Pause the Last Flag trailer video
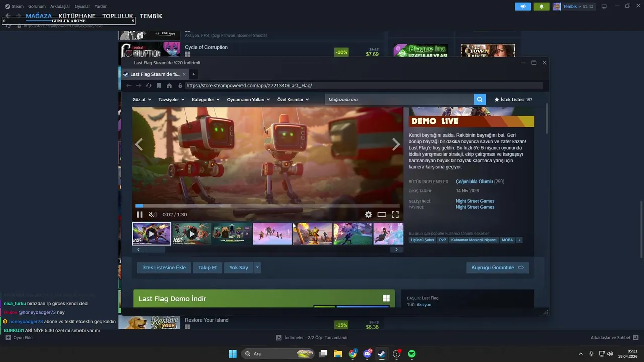This screenshot has width=644, height=362. 140,215
